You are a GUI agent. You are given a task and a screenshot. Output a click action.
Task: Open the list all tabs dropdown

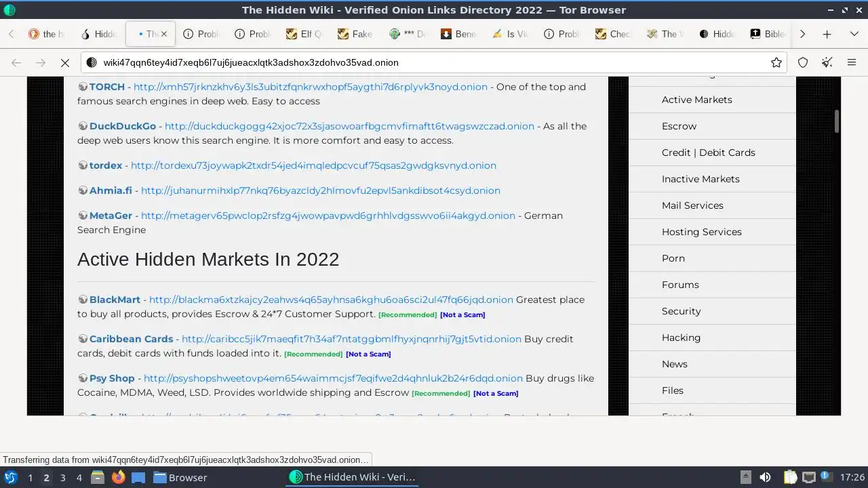pyautogui.click(x=854, y=34)
